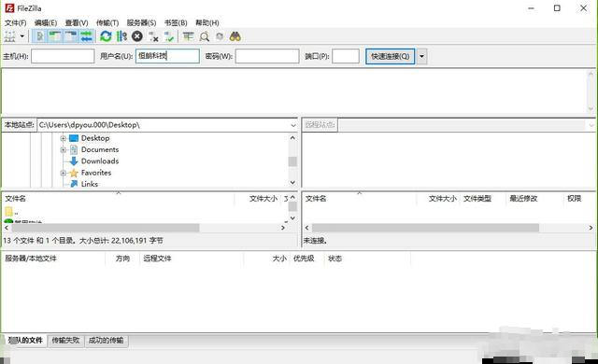Click the 未连接。 status text

tap(316, 241)
